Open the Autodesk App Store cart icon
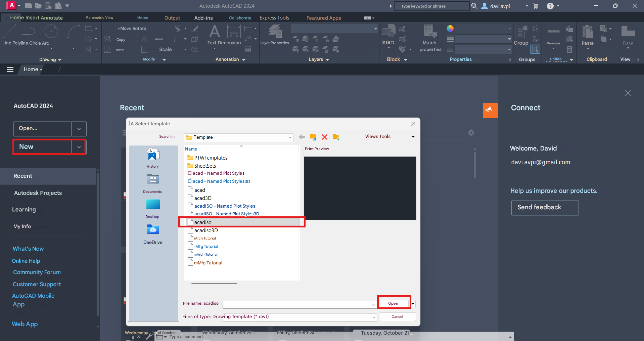 click(536, 6)
